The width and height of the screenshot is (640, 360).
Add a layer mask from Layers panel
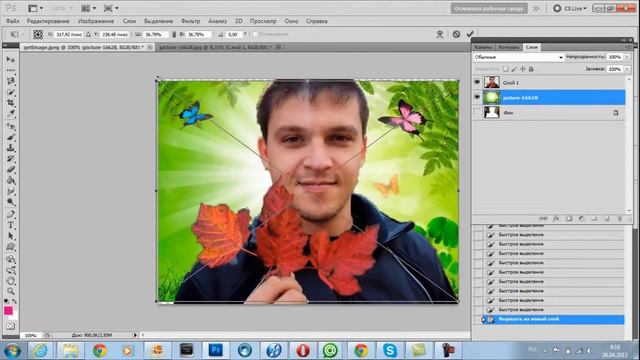(x=569, y=219)
